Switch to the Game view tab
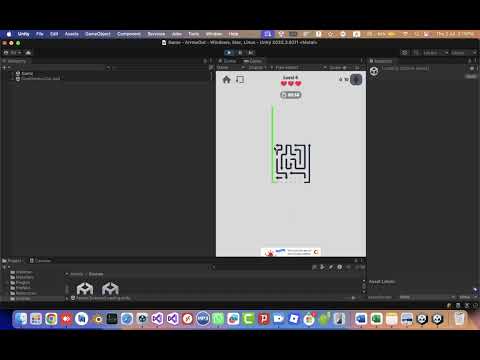Viewport: 480px width, 360px height. (x=253, y=61)
